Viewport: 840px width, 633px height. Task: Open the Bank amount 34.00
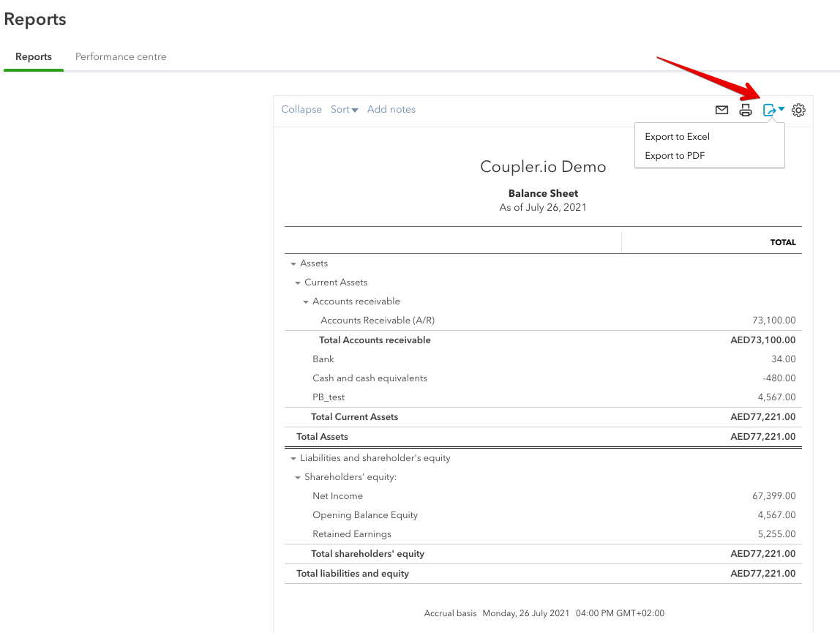[783, 359]
